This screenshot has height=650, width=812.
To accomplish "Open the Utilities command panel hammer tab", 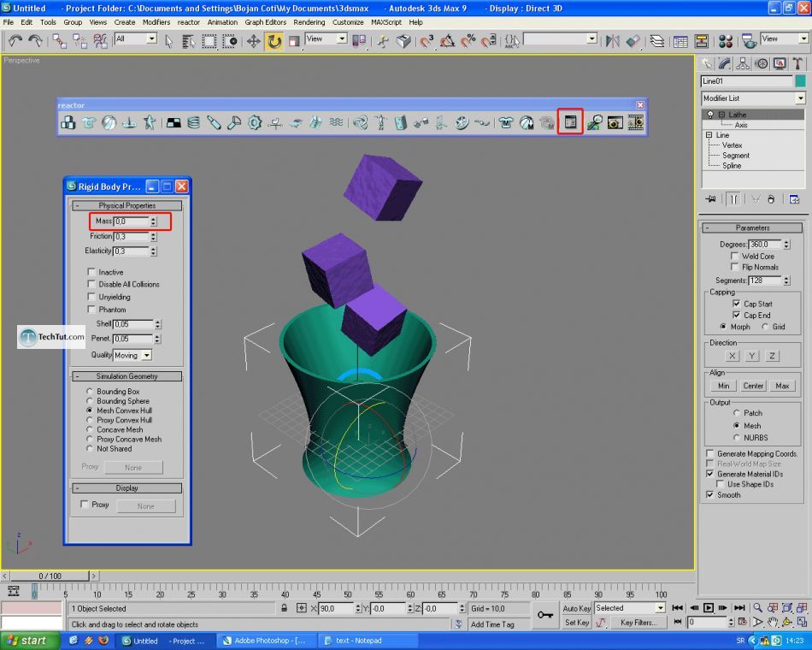I will [x=797, y=64].
